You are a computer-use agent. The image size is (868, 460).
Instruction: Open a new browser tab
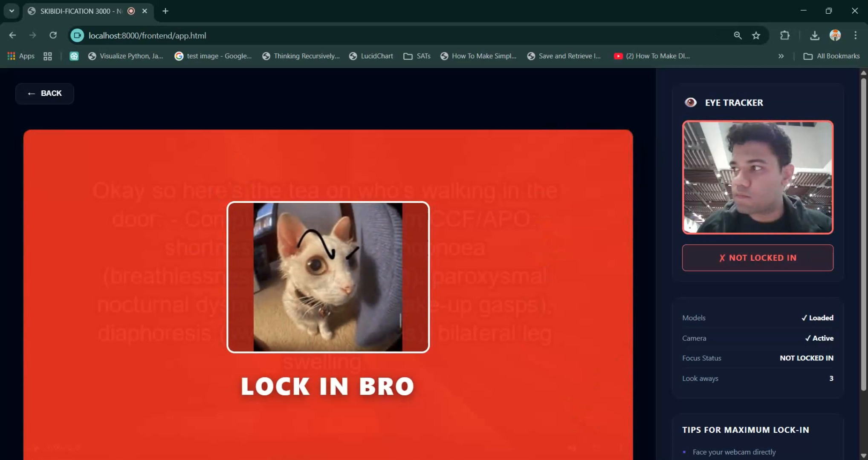pyautogui.click(x=165, y=11)
